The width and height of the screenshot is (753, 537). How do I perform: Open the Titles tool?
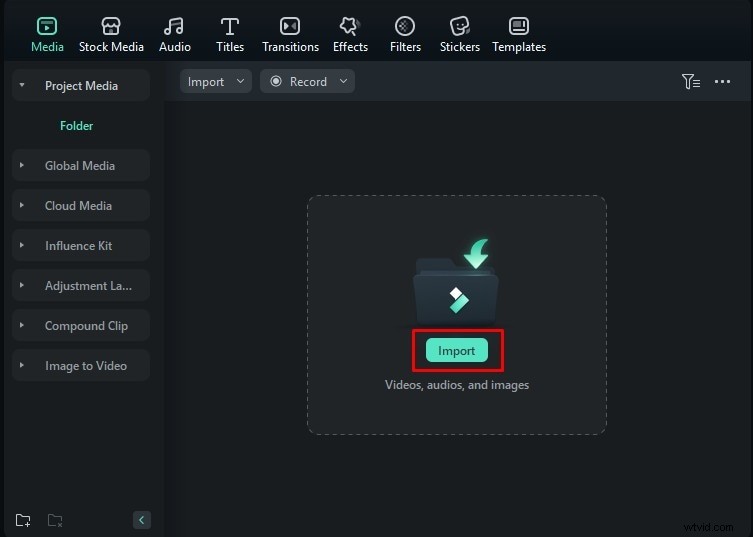[x=230, y=27]
